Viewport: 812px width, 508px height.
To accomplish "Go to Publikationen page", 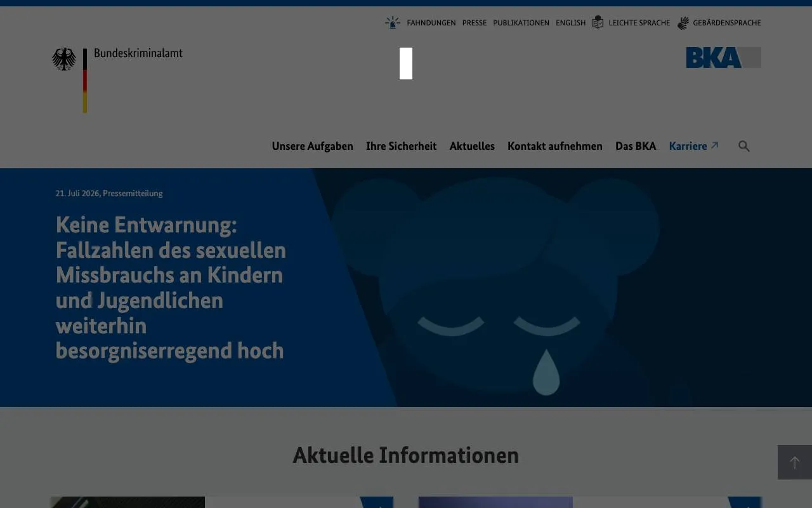I will tap(521, 23).
